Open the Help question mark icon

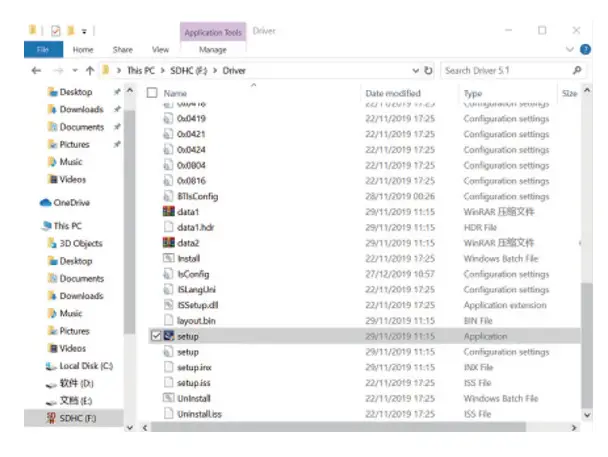(x=585, y=49)
